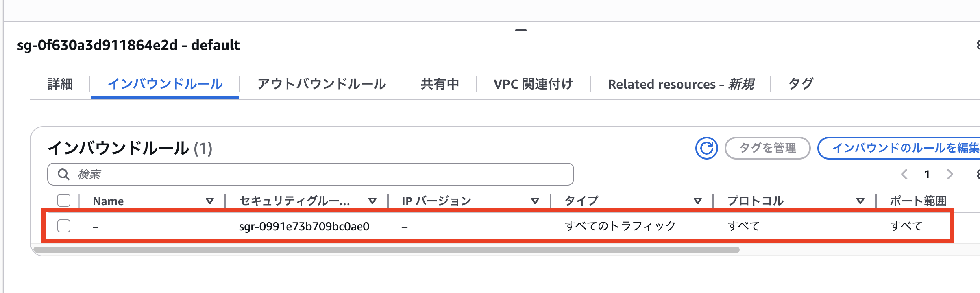Open the タグ tab

pyautogui.click(x=801, y=84)
